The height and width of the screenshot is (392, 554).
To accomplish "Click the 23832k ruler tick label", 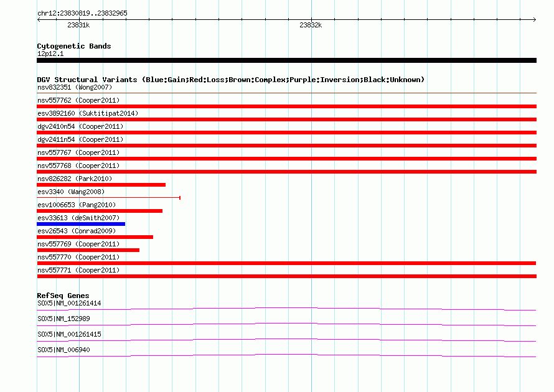I will (x=311, y=25).
